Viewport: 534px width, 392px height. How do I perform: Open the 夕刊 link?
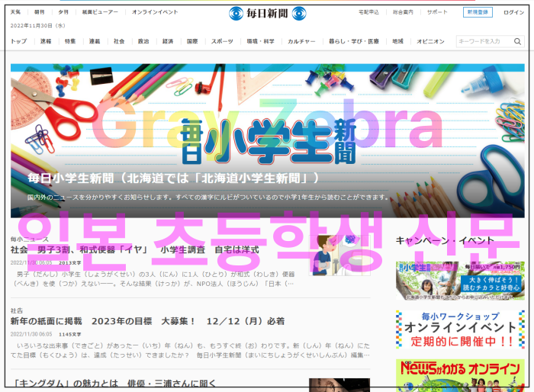pyautogui.click(x=63, y=12)
